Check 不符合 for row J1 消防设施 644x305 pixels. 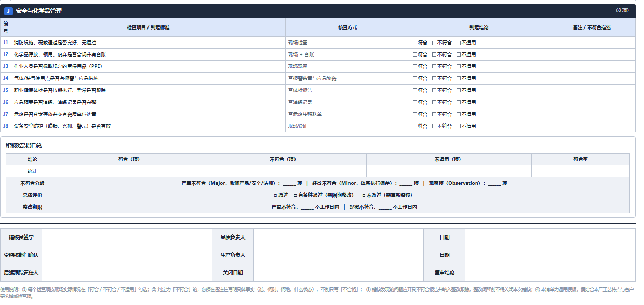(434, 43)
